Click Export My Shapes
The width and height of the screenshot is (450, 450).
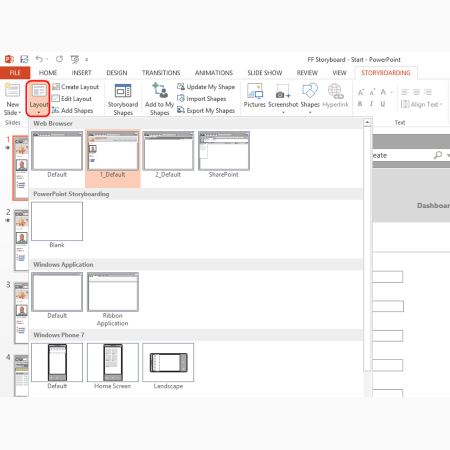coord(206,110)
